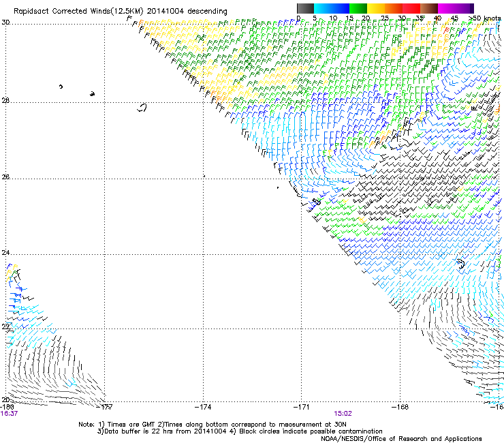The width and height of the screenshot is (504, 443).
Task: Click the small island marker near 25.5N -170.5
Action: point(317,202)
